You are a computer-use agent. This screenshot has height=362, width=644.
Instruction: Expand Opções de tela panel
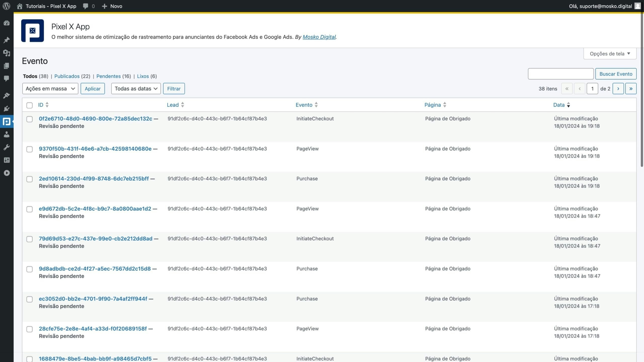point(610,54)
